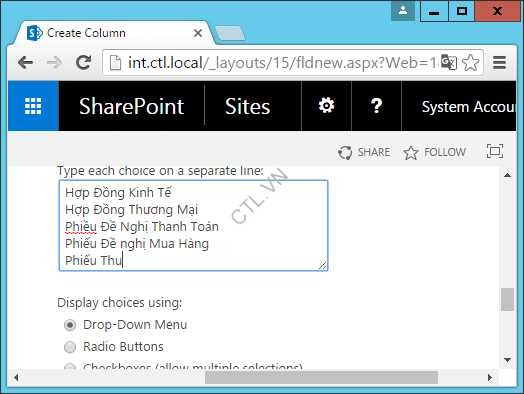
Task: Maximize the Chrome window
Action: 462,11
